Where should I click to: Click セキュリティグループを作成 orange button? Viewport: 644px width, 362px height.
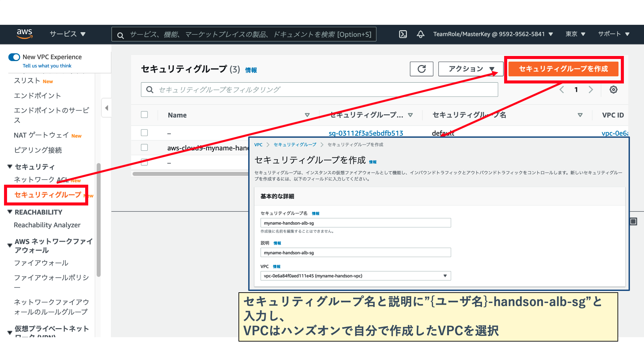point(563,69)
